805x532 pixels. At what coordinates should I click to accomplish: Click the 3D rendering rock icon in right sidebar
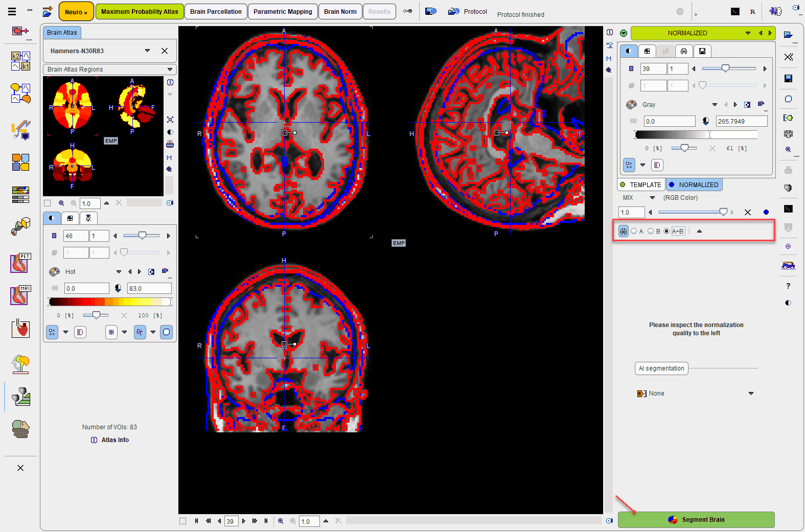click(x=788, y=188)
